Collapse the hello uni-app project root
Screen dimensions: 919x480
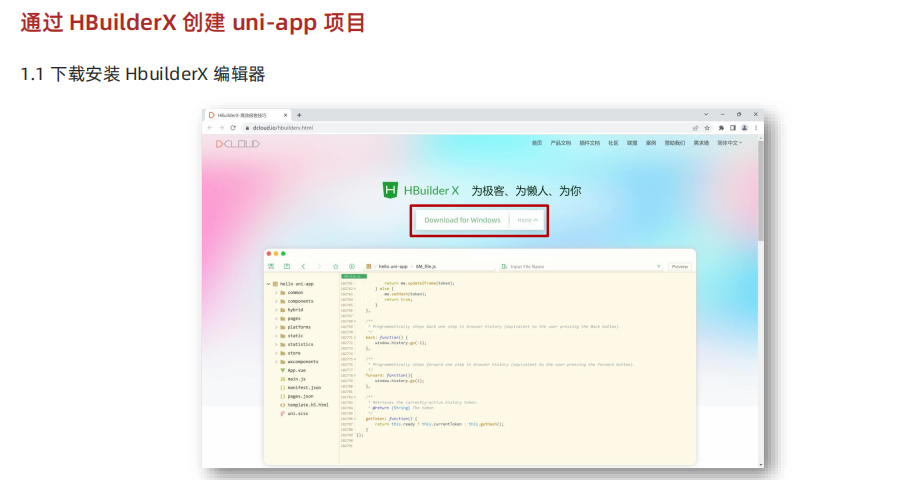269,284
